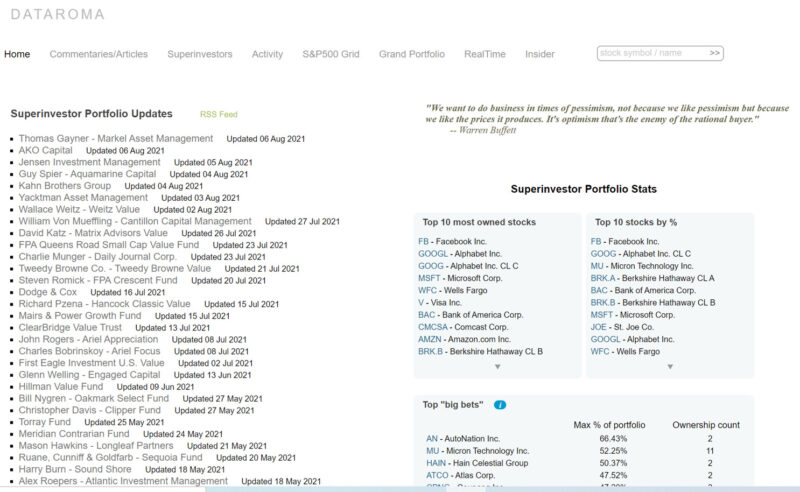Open Thomas Gayner - Markel Asset Management portfolio
Image resolution: width=800 pixels, height=492 pixels.
(x=115, y=139)
